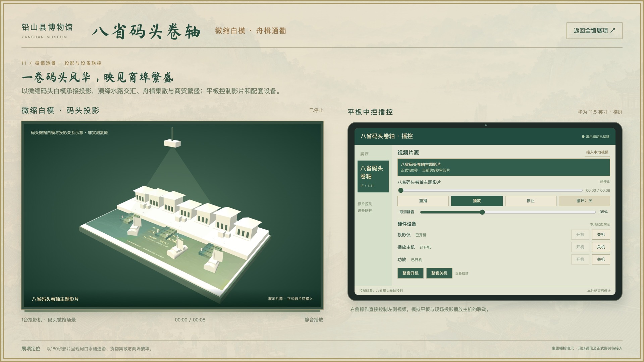
Task: Jump to 影片控制 section
Action: 365,204
